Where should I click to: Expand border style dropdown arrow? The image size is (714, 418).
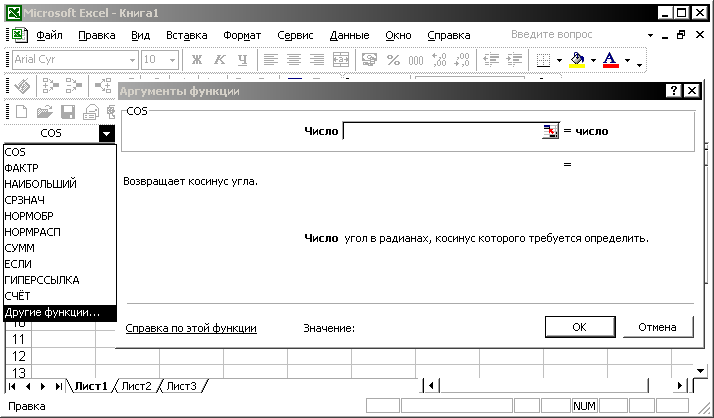[x=559, y=60]
